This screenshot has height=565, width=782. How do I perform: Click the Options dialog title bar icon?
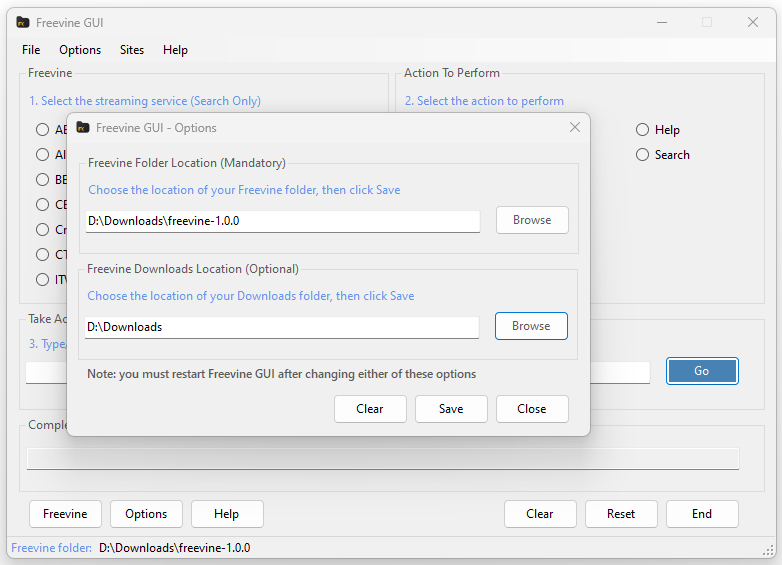point(83,128)
